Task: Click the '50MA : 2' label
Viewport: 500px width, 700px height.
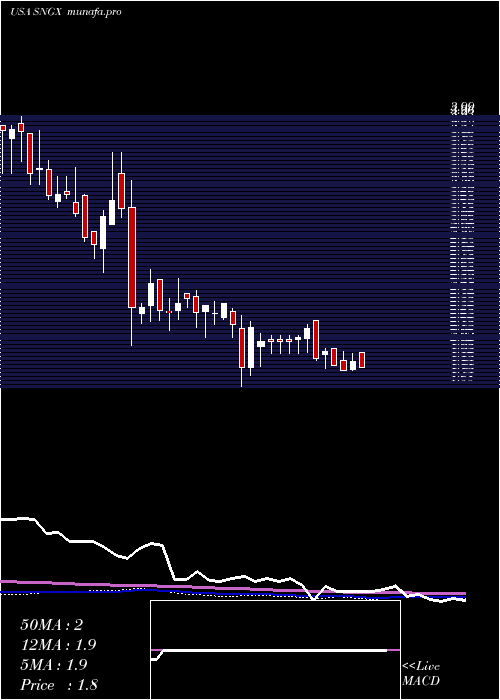Action: click(51, 625)
